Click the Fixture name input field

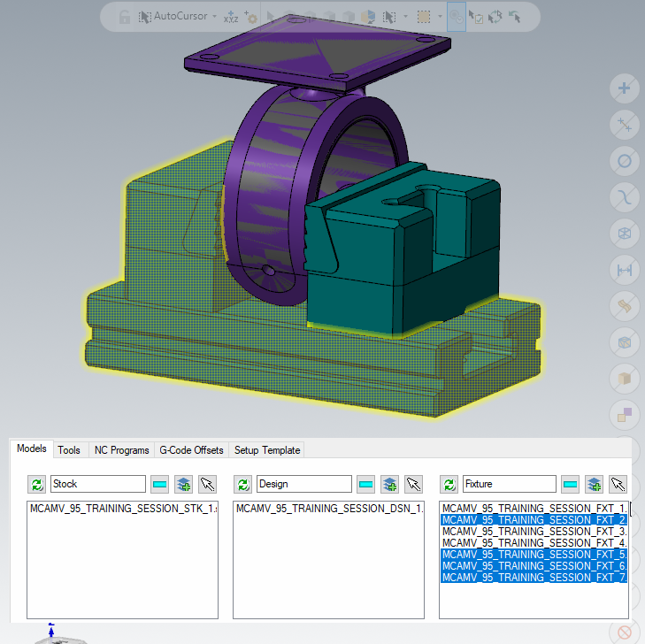pyautogui.click(x=510, y=484)
